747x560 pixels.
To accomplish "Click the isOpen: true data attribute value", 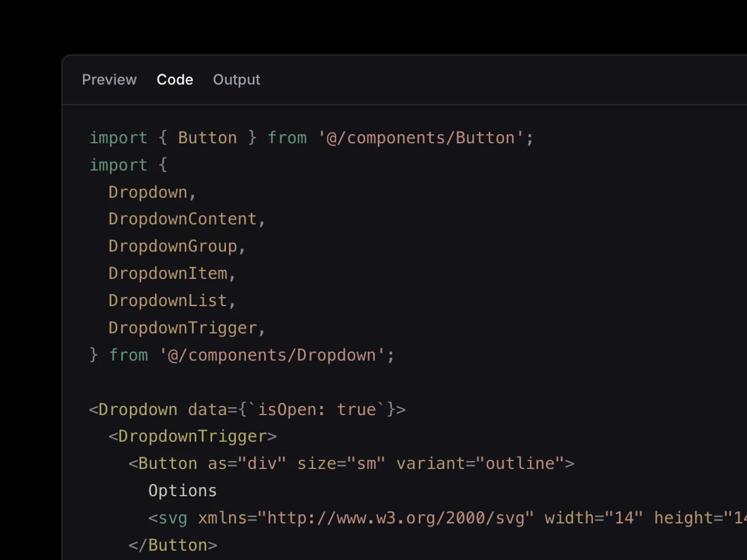I will [x=317, y=410].
